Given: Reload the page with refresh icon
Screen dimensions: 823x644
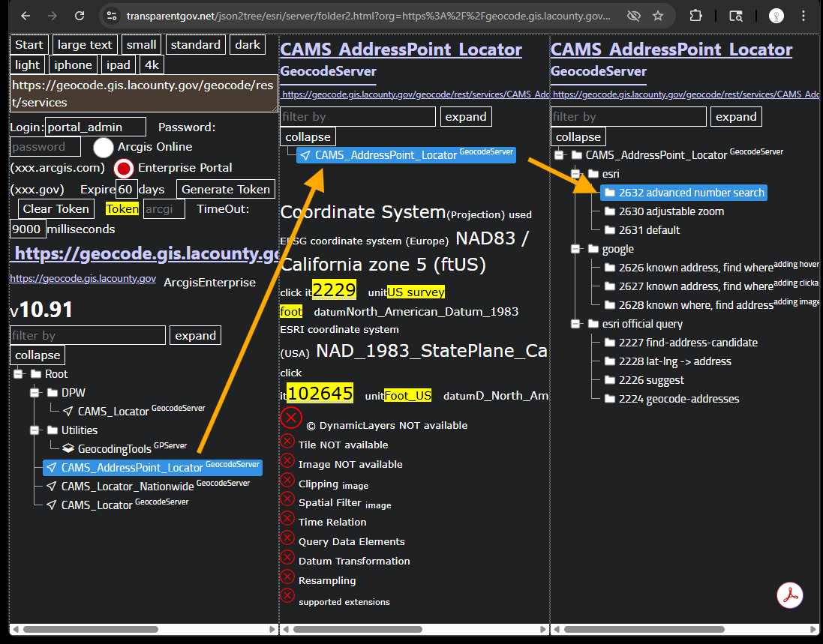Looking at the screenshot, I should pos(80,16).
